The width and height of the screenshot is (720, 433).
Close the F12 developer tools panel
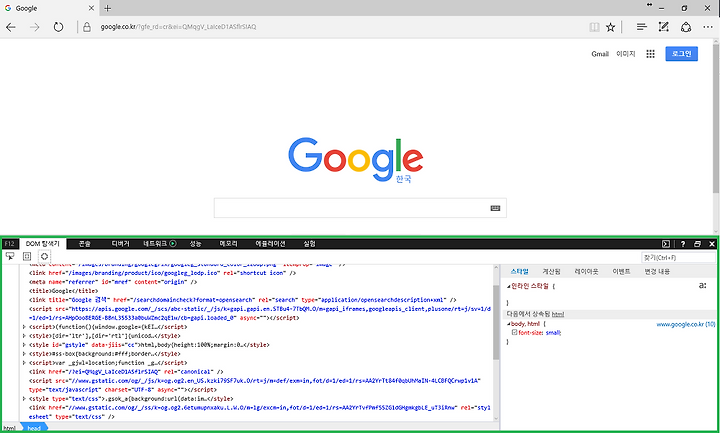712,244
